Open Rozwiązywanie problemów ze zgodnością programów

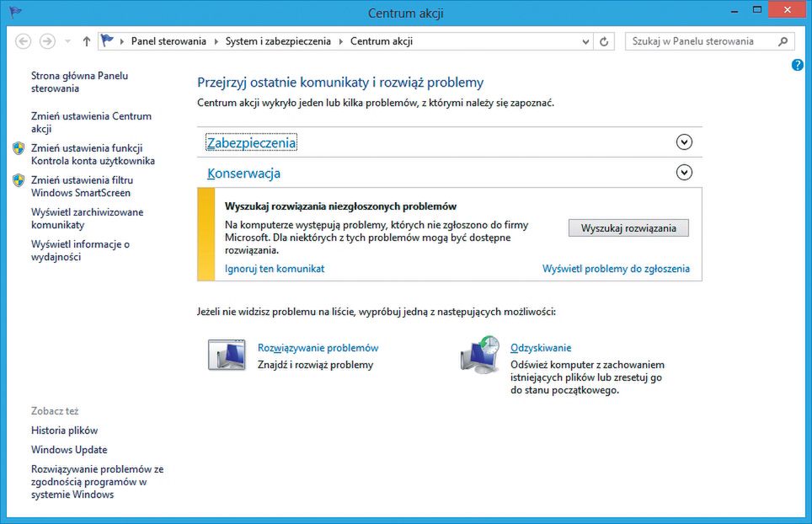[x=98, y=482]
